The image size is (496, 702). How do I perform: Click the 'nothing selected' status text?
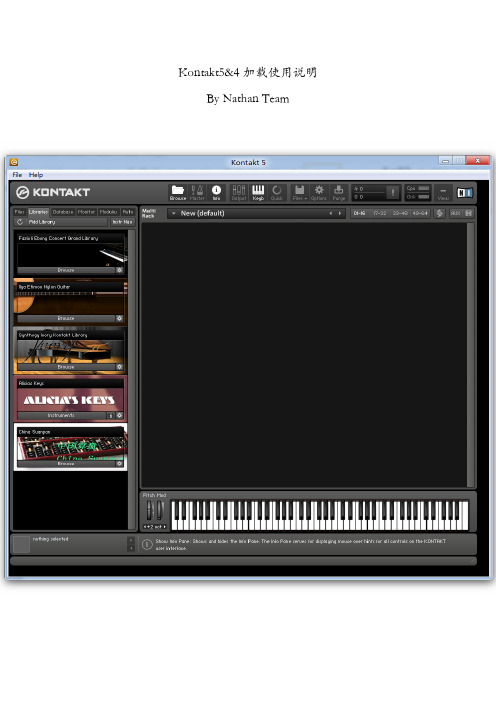(51, 539)
